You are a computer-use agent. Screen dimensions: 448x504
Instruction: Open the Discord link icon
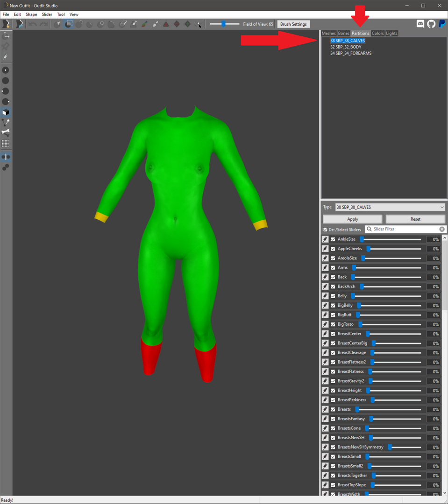(x=420, y=24)
